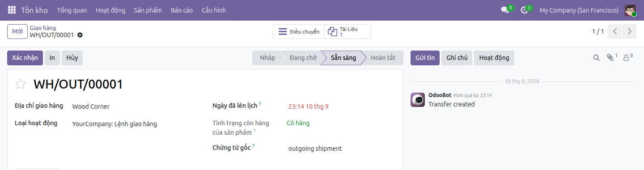
Task: Open help tooltip for Tình trạng còn hàng
Action: [254, 131]
